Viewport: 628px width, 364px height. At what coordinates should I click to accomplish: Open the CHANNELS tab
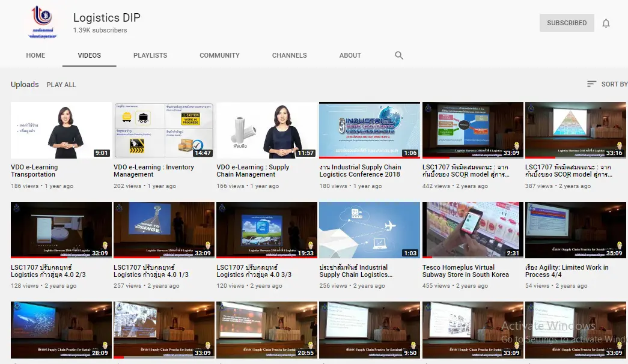pyautogui.click(x=289, y=55)
